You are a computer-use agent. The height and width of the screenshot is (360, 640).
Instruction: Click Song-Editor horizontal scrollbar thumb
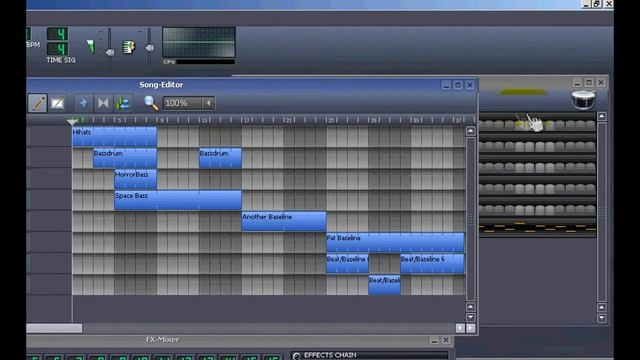(x=54, y=328)
